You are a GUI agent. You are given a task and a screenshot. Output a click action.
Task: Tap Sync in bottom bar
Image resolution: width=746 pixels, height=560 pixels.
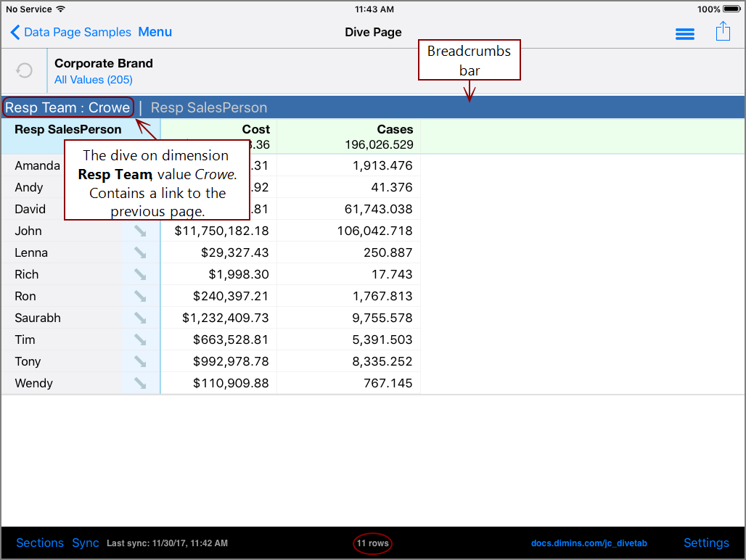coord(86,543)
